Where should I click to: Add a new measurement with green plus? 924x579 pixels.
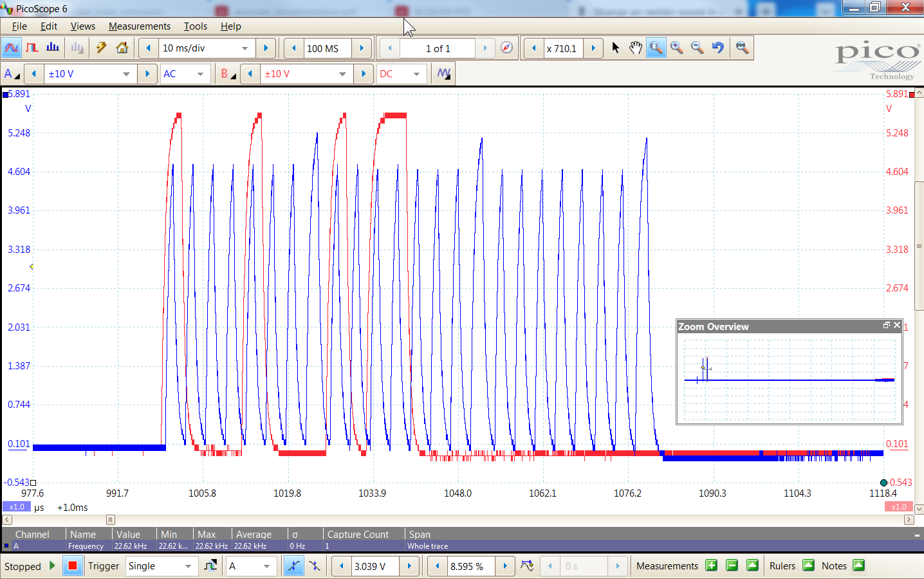coord(711,565)
